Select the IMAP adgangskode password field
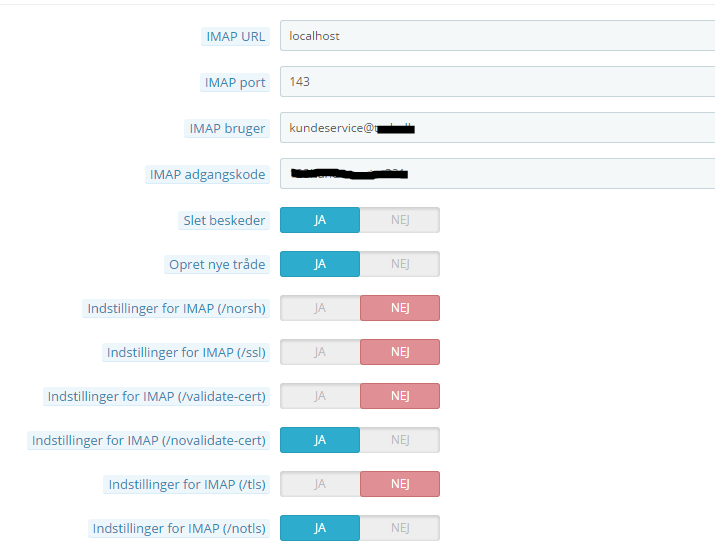 [497, 174]
